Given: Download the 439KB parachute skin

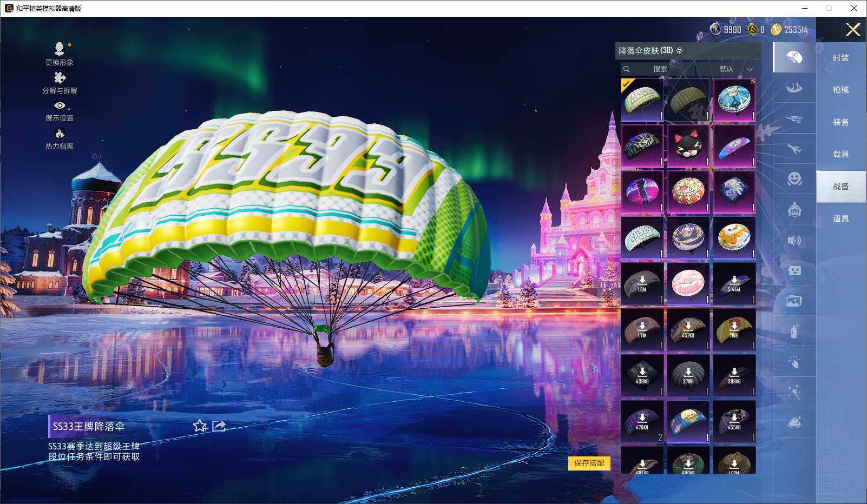Looking at the screenshot, I should pyautogui.click(x=642, y=376).
